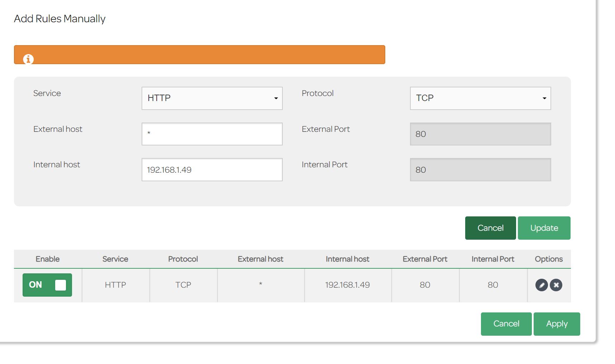Viewport: 615px width, 364px height.
Task: Click the Service column header in the table
Action: pos(115,259)
